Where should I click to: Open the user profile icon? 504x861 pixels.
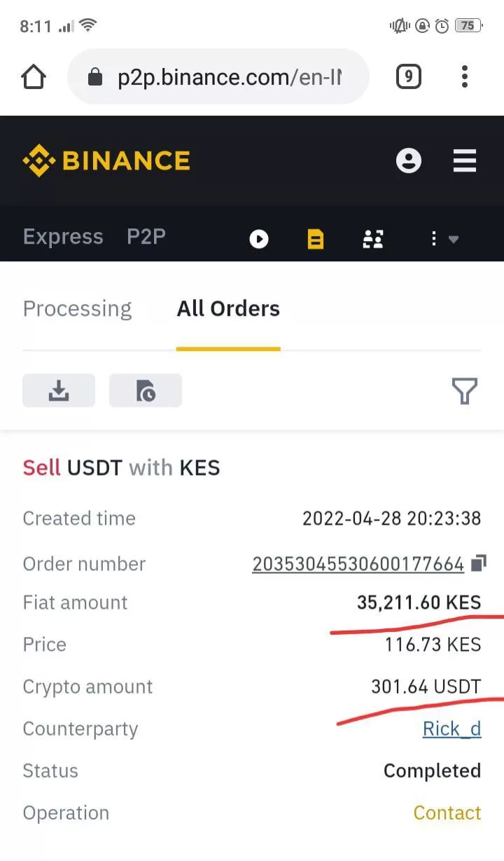tap(409, 160)
